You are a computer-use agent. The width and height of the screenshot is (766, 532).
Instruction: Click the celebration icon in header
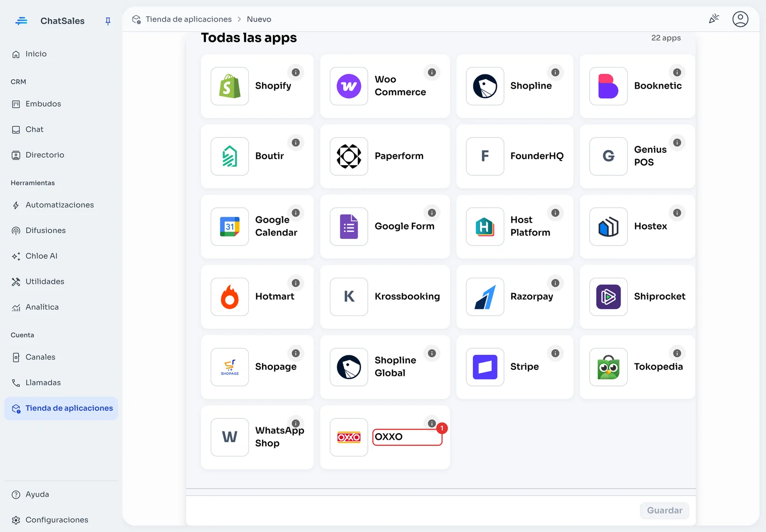[714, 19]
